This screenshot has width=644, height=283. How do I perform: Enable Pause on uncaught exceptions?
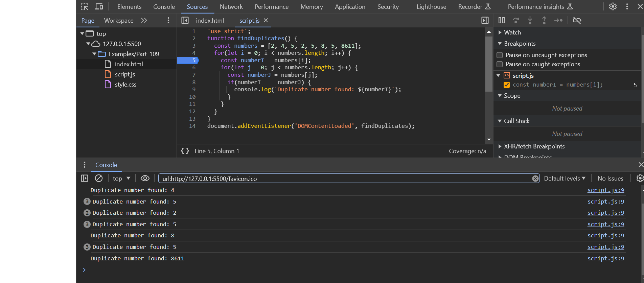tap(500, 55)
